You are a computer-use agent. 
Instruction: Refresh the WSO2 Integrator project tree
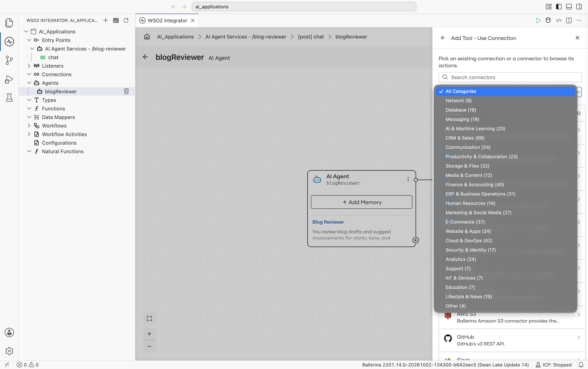pyautogui.click(x=126, y=20)
